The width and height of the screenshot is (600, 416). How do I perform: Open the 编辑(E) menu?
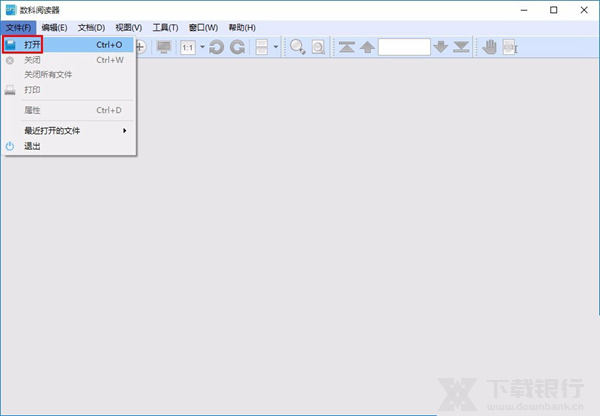pos(55,27)
